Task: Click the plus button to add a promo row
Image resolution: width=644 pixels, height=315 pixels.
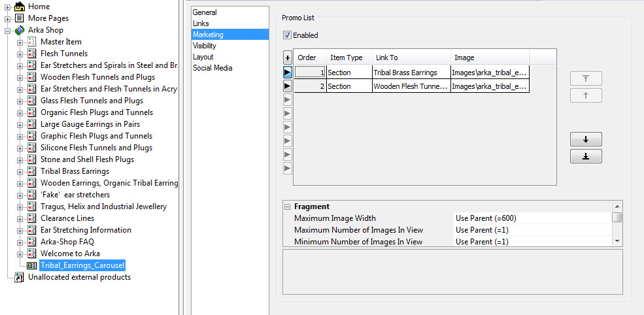Action: tap(287, 58)
